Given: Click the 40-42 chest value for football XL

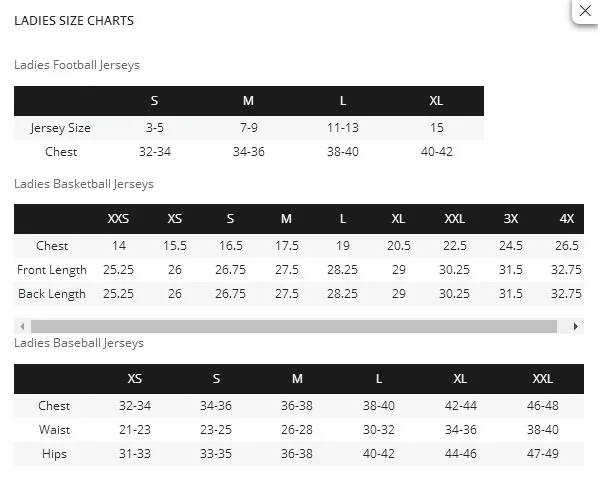Looking at the screenshot, I should (437, 152).
